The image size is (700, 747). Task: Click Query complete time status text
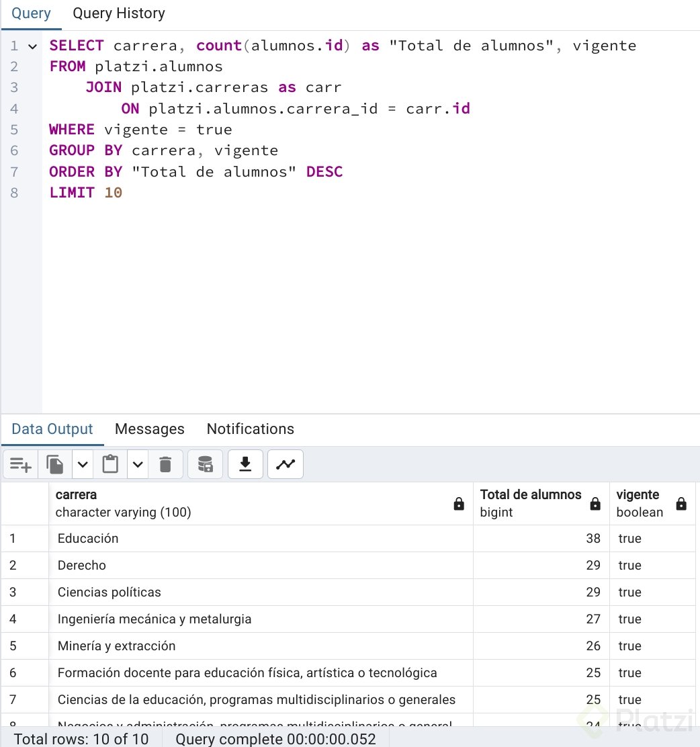click(x=275, y=739)
